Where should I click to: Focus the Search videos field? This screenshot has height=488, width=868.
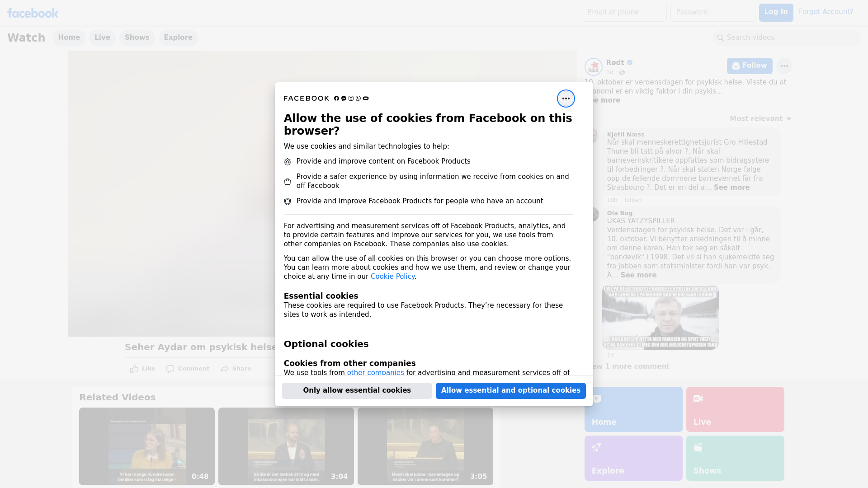[x=787, y=38]
